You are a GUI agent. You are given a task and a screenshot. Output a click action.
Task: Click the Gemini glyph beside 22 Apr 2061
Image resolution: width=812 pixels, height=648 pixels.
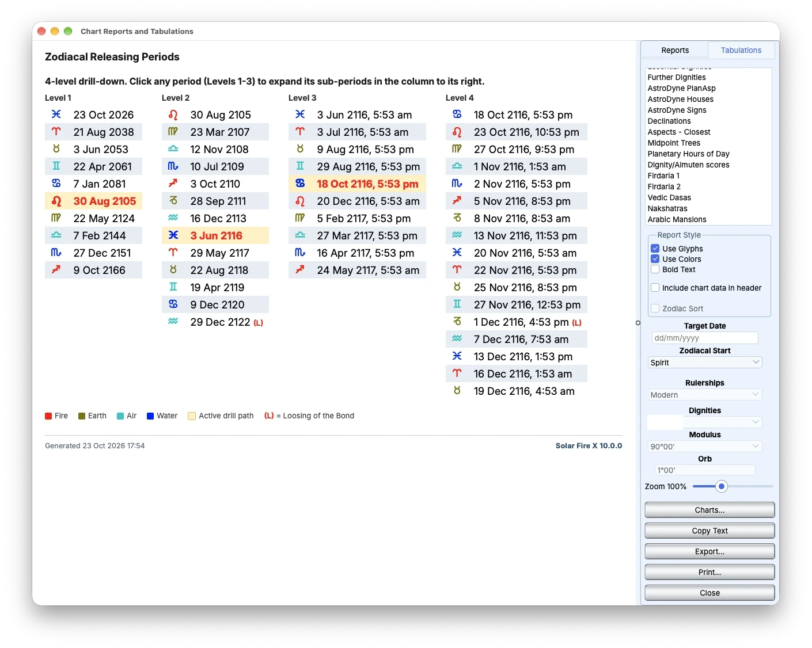click(56, 166)
